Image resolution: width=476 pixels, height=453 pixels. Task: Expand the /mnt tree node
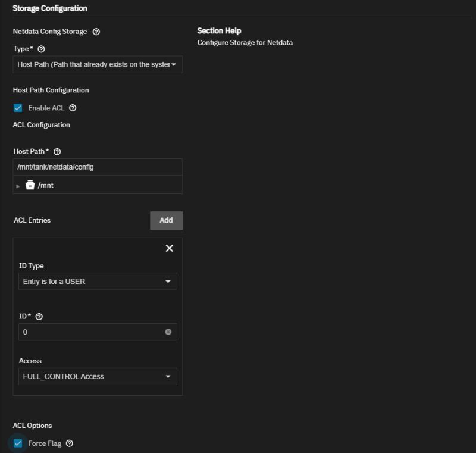coord(17,185)
